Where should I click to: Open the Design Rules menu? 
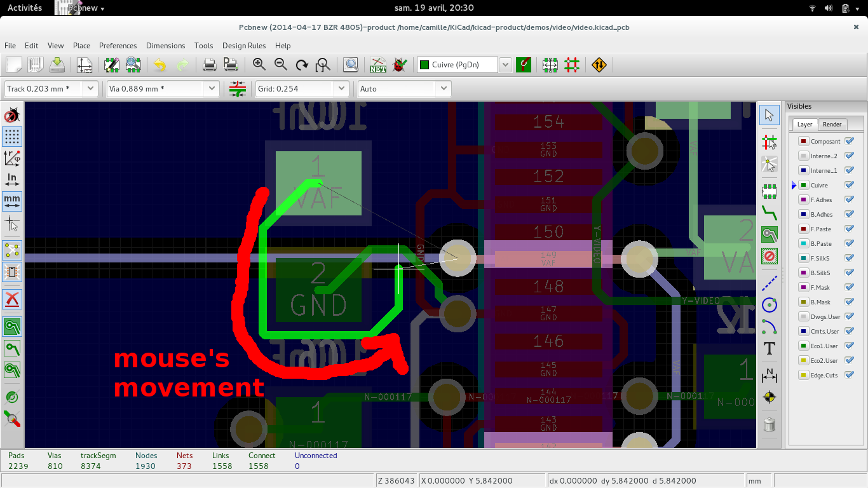click(243, 46)
